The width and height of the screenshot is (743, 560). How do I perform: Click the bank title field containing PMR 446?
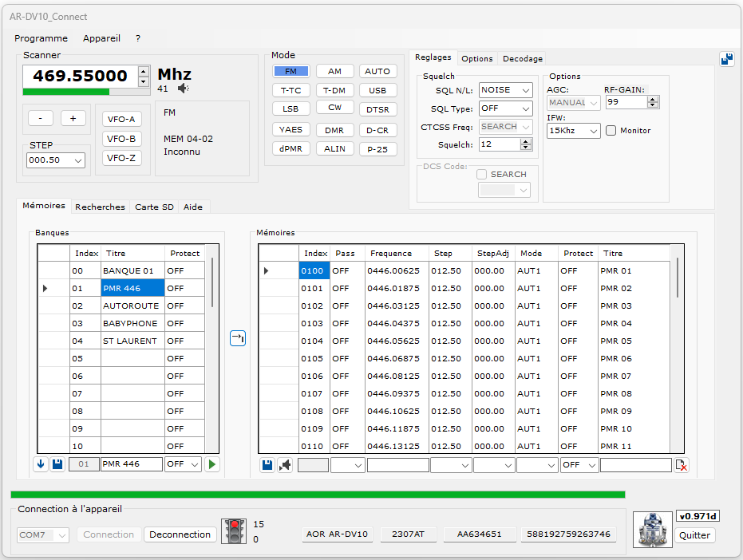tap(132, 464)
